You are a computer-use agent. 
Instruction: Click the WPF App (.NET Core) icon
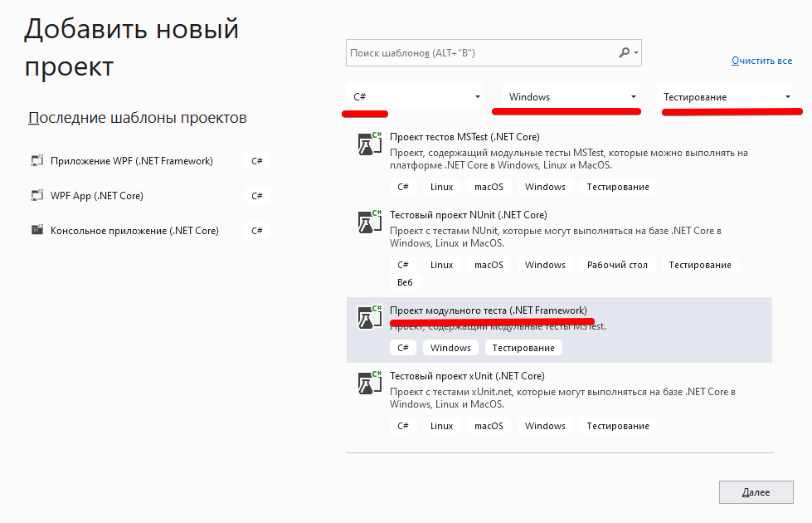36,196
